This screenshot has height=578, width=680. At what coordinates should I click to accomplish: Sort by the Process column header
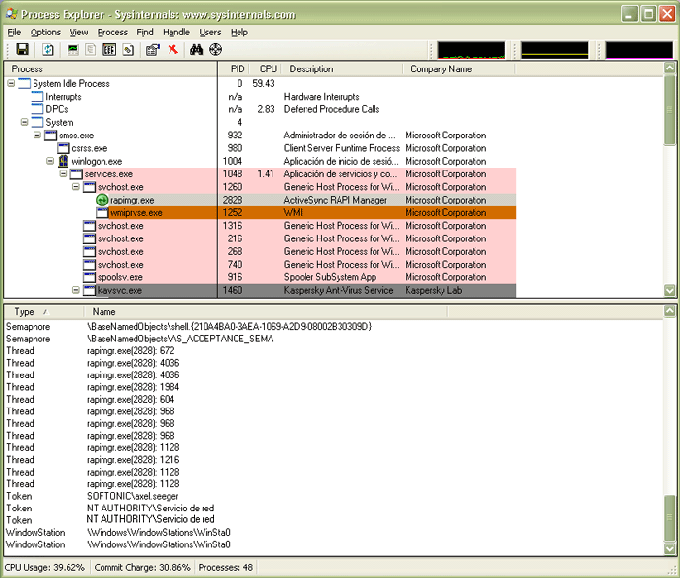pyautogui.click(x=111, y=69)
